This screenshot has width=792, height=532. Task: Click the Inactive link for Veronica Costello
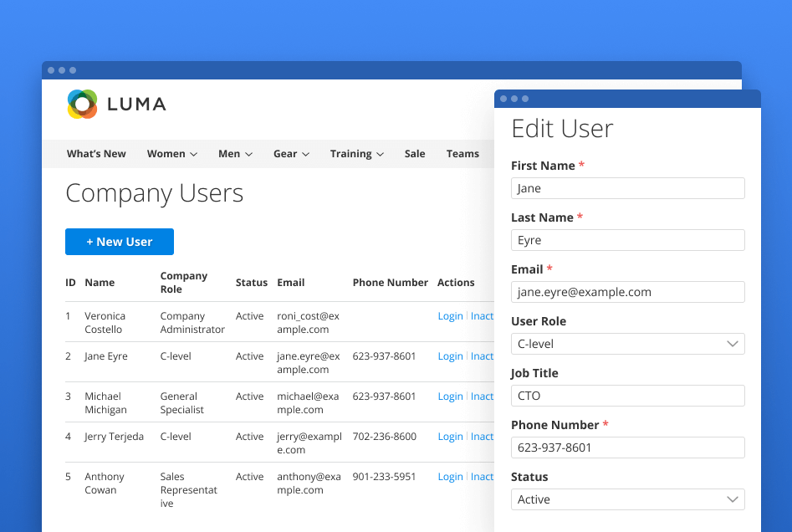(x=483, y=315)
